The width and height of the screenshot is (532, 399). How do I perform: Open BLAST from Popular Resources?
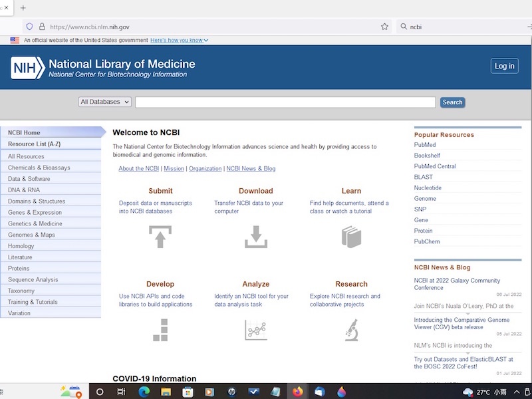[x=423, y=177]
